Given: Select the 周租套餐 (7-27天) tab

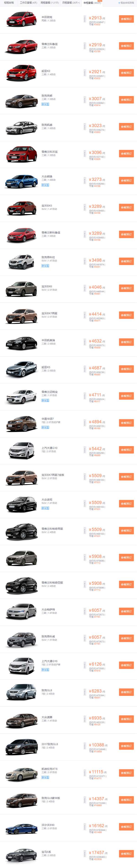Looking at the screenshot, I should 50,3.
